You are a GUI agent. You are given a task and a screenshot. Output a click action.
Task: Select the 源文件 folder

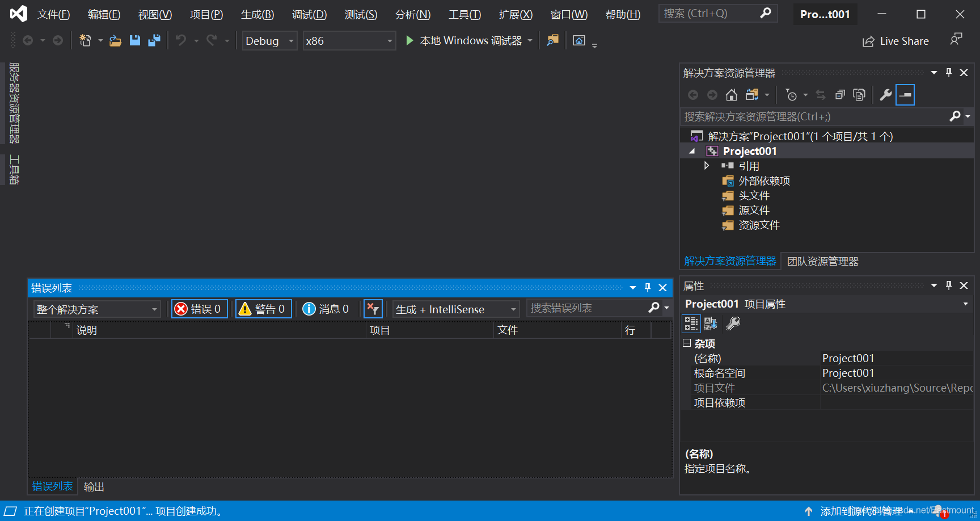[753, 210]
